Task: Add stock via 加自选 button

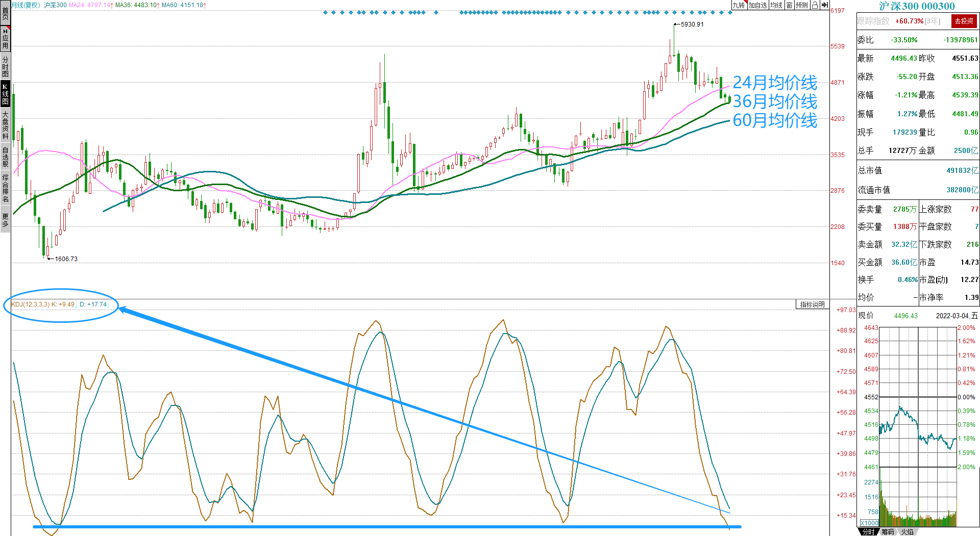Action: 758,5
